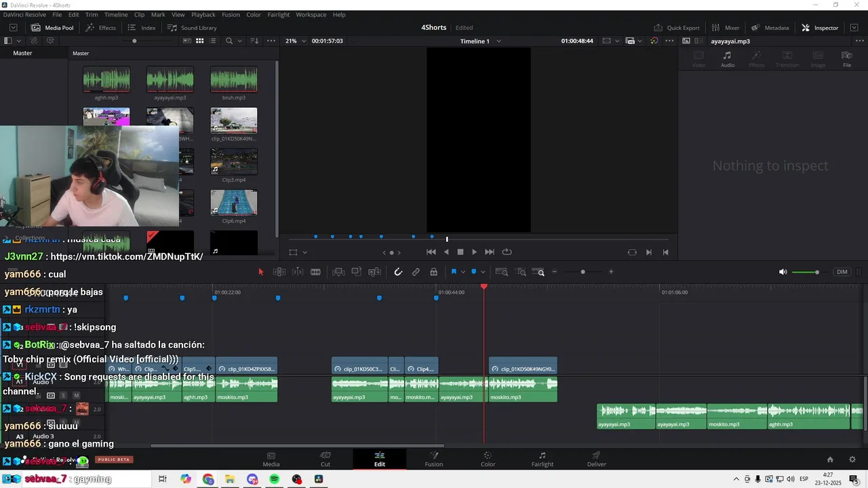
Task: Click Play forward in the viewer
Action: click(474, 252)
